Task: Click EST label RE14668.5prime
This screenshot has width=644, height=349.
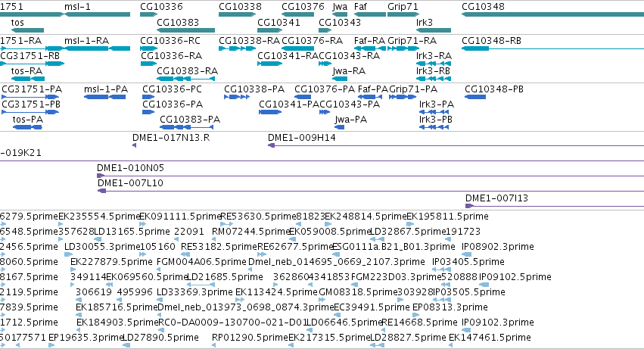Action: 419,323
